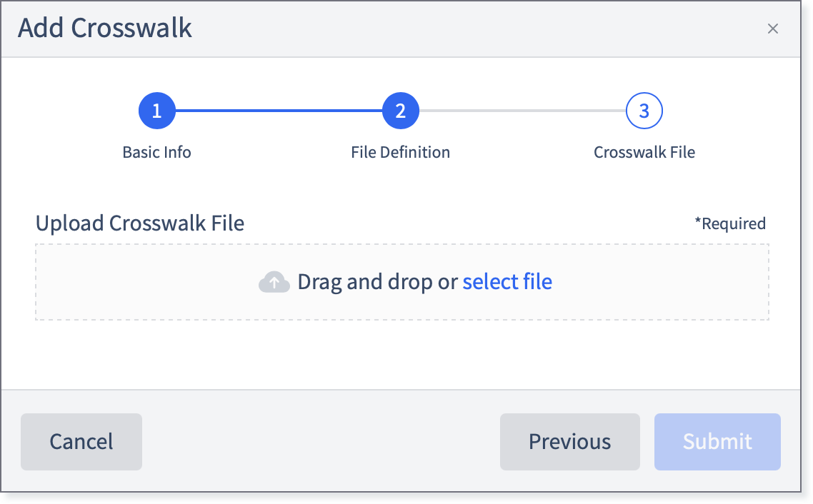Click the Drag and drop text

(377, 282)
